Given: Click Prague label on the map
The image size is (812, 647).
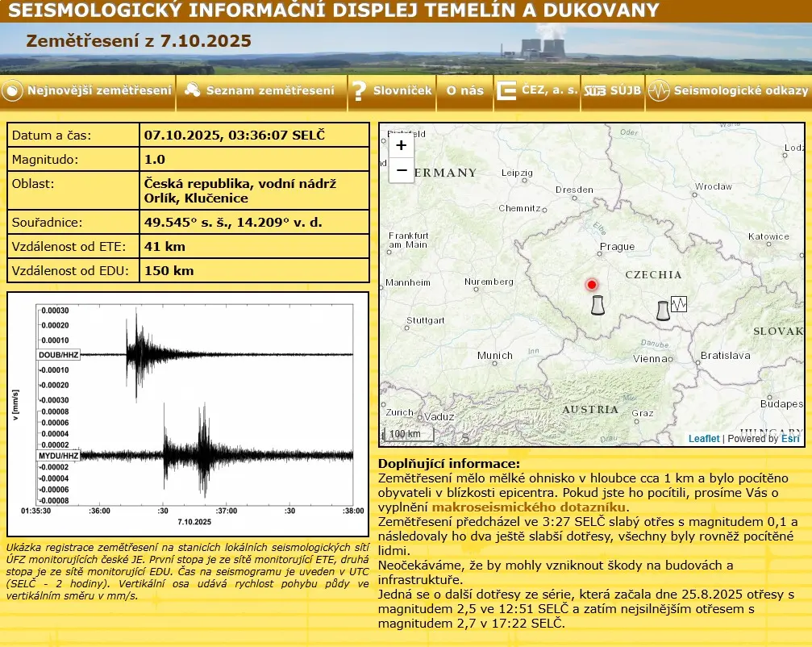Looking at the screenshot, I should pyautogui.click(x=618, y=247).
